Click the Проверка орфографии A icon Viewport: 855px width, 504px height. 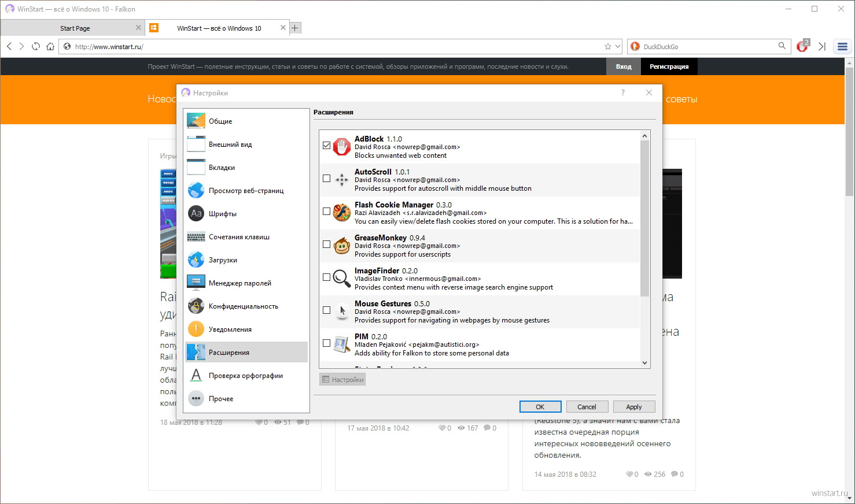point(196,375)
